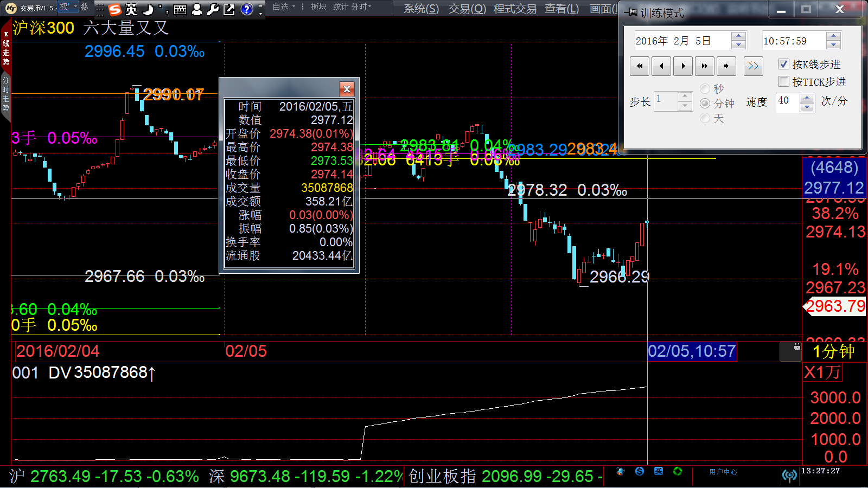Click the pin icon in 训练模式 title
The width and height of the screenshot is (868, 488).
click(x=631, y=12)
